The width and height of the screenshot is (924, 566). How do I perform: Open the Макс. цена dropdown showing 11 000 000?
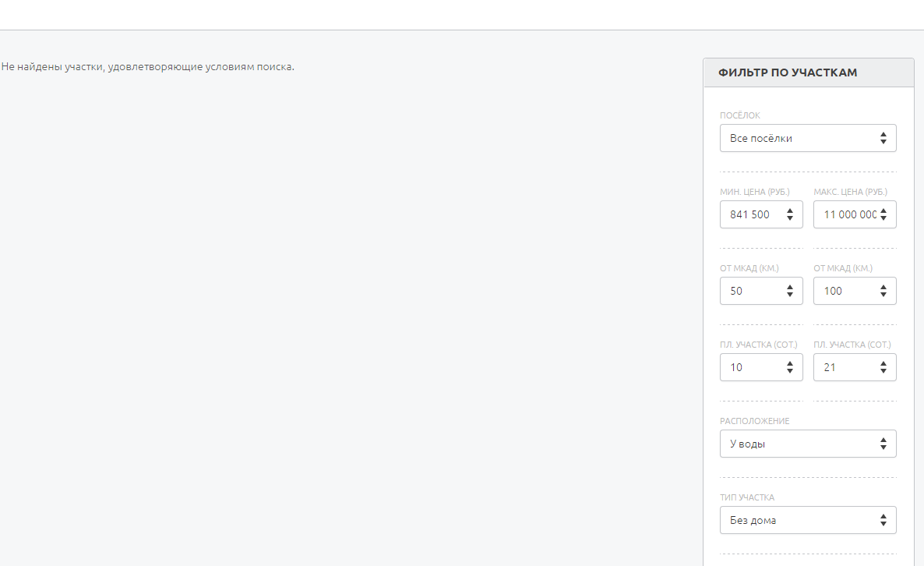pyautogui.click(x=845, y=214)
